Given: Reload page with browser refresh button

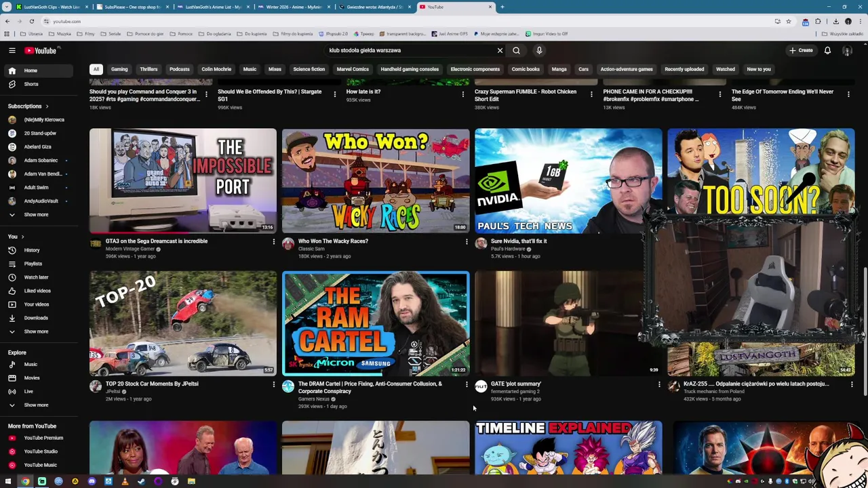Looking at the screenshot, I should coord(31,21).
